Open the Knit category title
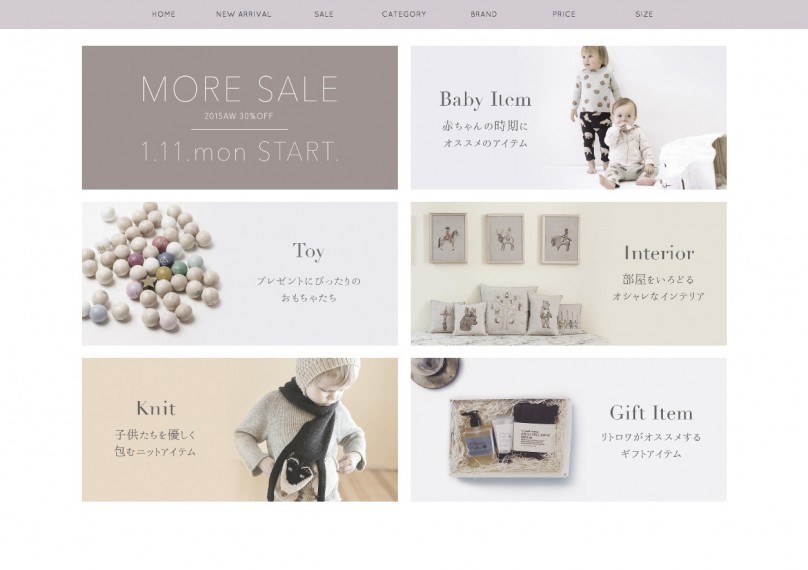Image resolution: width=808 pixels, height=570 pixels. point(156,408)
